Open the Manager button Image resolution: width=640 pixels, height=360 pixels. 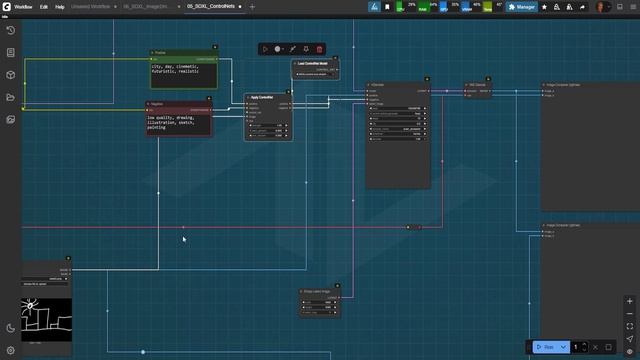click(x=522, y=7)
